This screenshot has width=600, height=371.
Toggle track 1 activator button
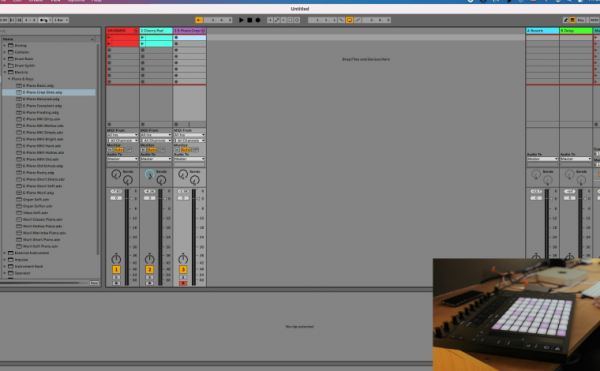point(116,270)
